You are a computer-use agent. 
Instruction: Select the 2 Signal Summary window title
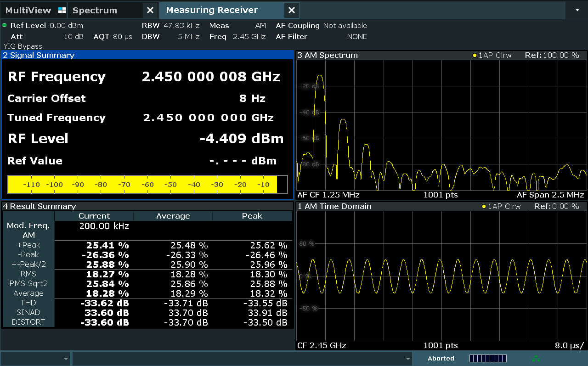(x=39, y=55)
